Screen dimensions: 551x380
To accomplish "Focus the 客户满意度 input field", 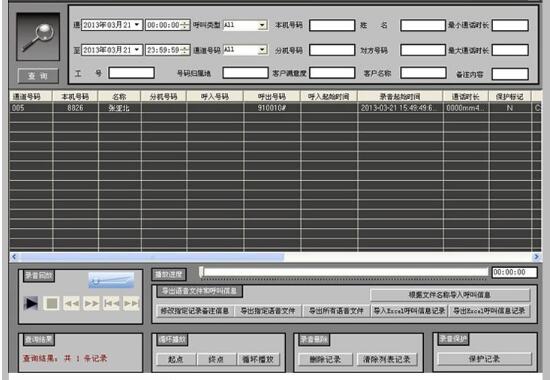I will tap(332, 73).
